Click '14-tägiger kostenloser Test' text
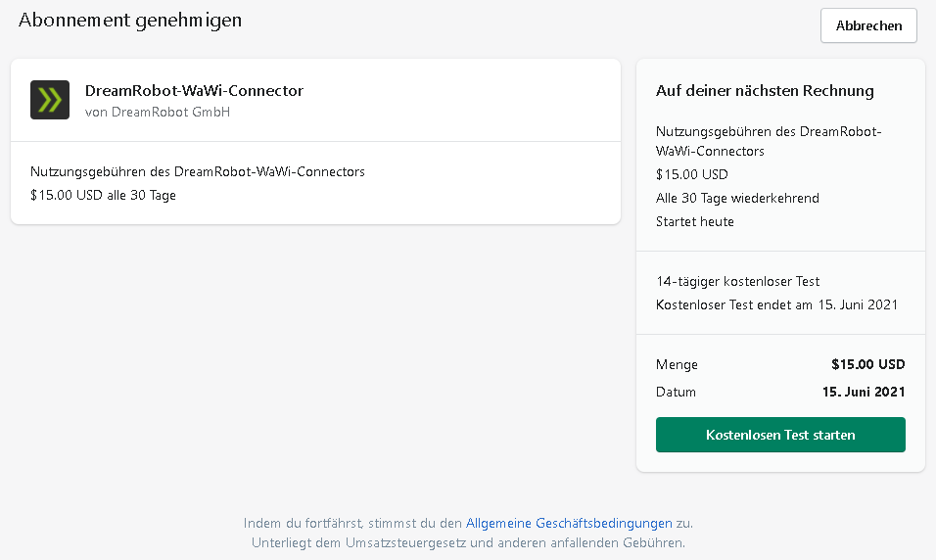This screenshot has width=936, height=560. tap(738, 281)
